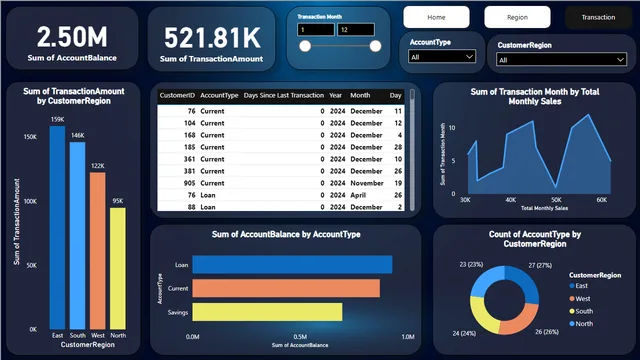Go to the Region page button

(x=517, y=17)
